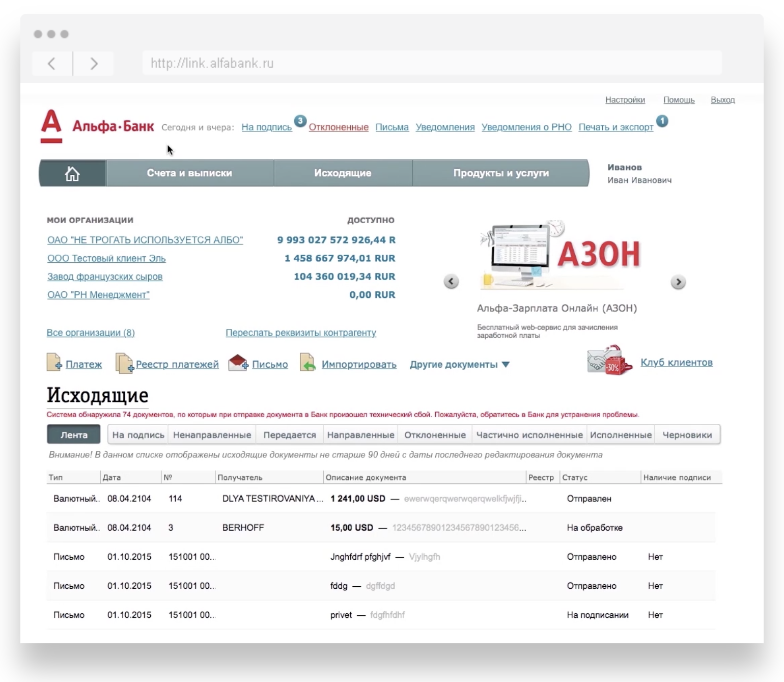Click balance 1 458 667 974,01 RUR
The image size is (784, 682).
click(340, 258)
